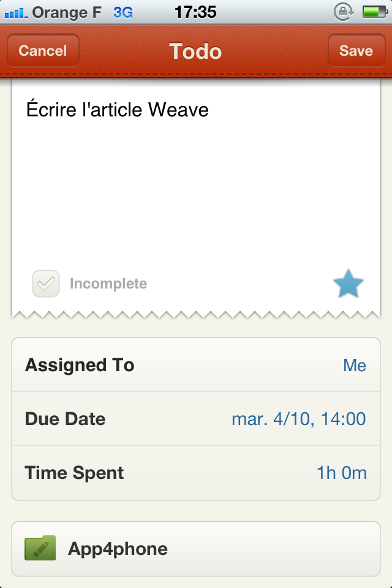This screenshot has height=588, width=392.
Task: Tap the Todo title in header
Action: pyautogui.click(x=195, y=51)
